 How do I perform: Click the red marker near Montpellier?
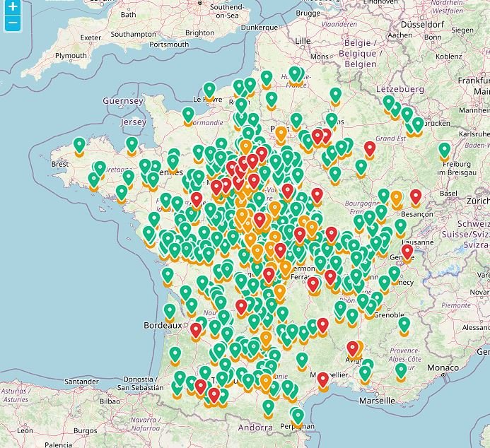click(x=323, y=379)
